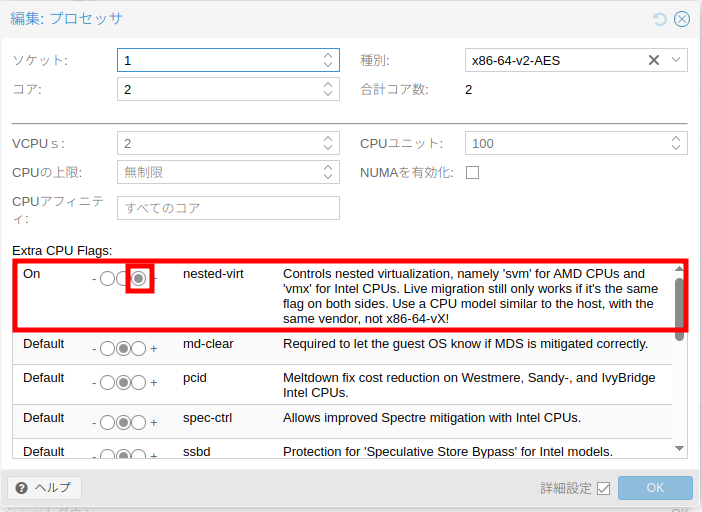Screen dimensions: 702x512
Task: Set md-clear flag to On
Action: (139, 348)
